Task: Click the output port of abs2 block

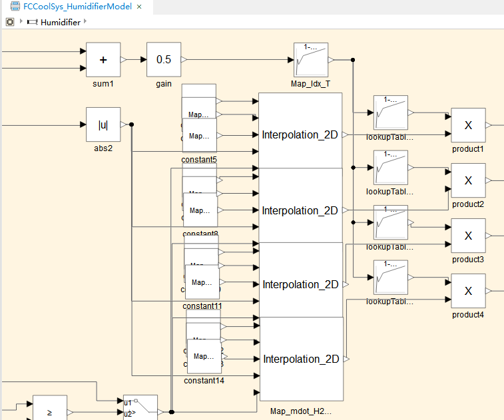Action: coord(123,124)
